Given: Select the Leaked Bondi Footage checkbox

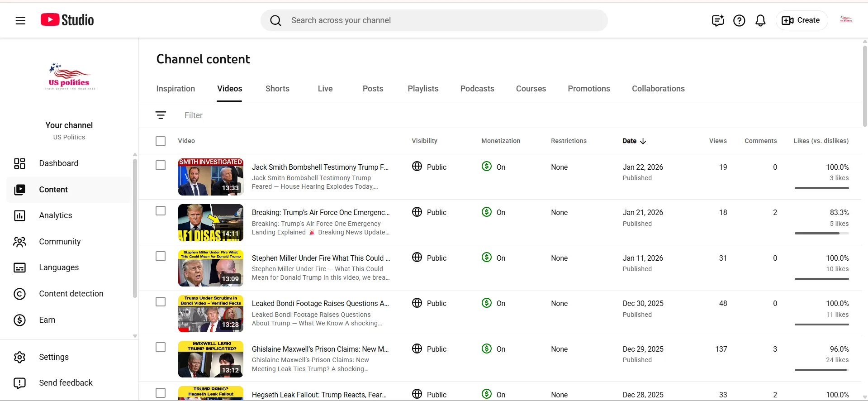Looking at the screenshot, I should tap(161, 302).
